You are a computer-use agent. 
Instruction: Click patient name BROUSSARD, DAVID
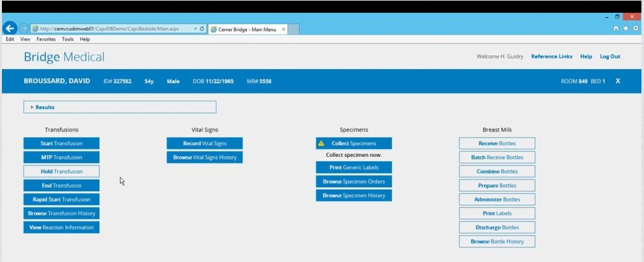[56, 81]
